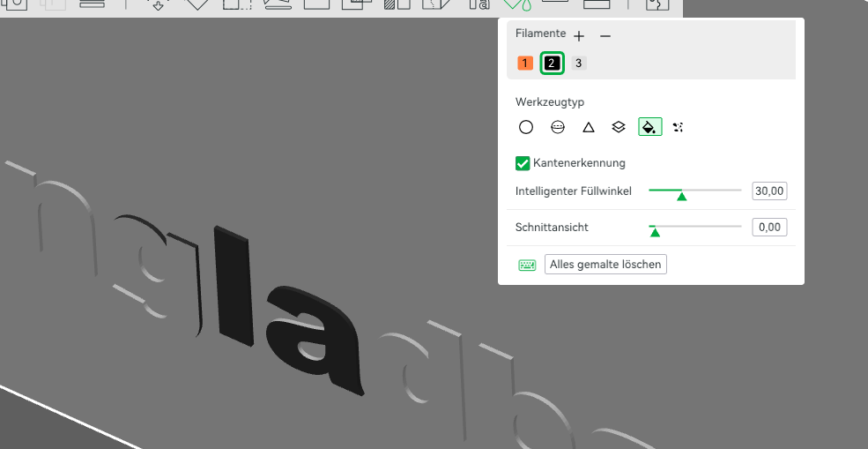The height and width of the screenshot is (449, 868).
Task: Open keyboard shortcuts via green keyboard icon
Action: (x=527, y=265)
